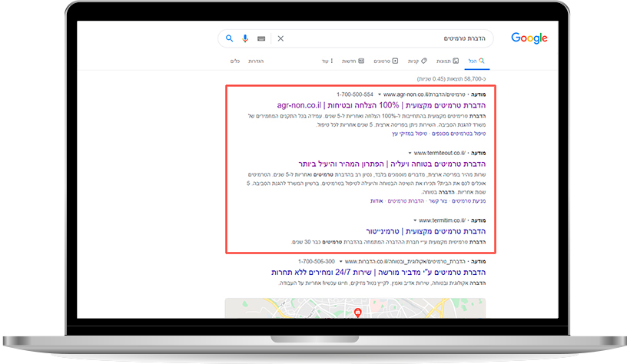Open כלים (Tools) options
This screenshot has width=627, height=364.
[234, 61]
